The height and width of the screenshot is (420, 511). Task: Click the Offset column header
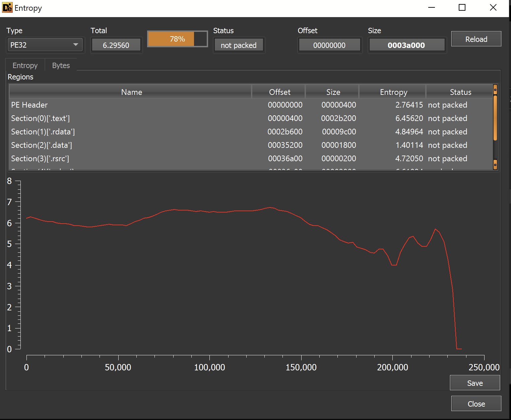tap(279, 92)
